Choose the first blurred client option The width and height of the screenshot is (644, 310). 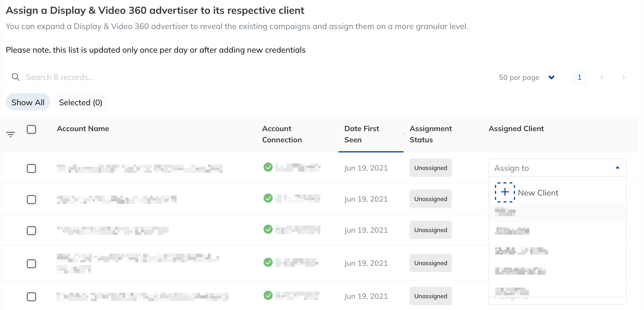tap(557, 212)
